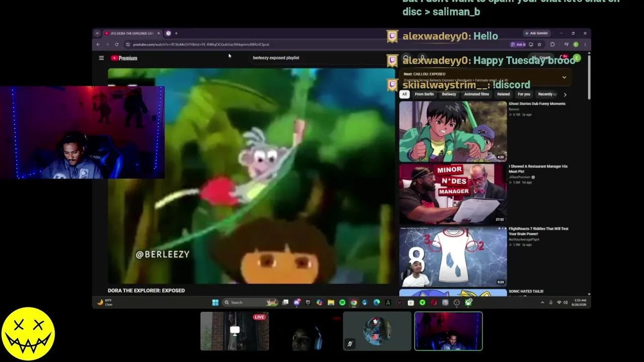Click FlightReacts 7 Riddles video title
This screenshot has width=644, height=362.
tap(538, 231)
